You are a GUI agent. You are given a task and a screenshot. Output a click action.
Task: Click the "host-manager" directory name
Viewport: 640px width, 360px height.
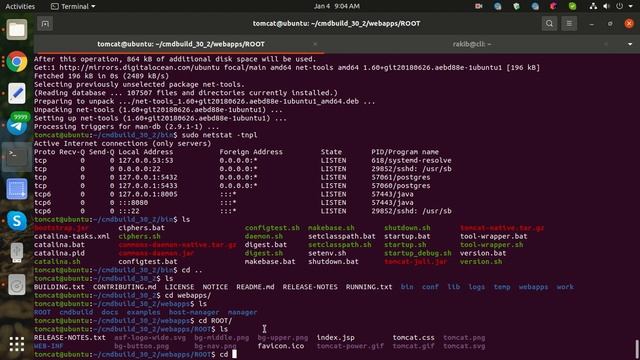click(x=194, y=312)
